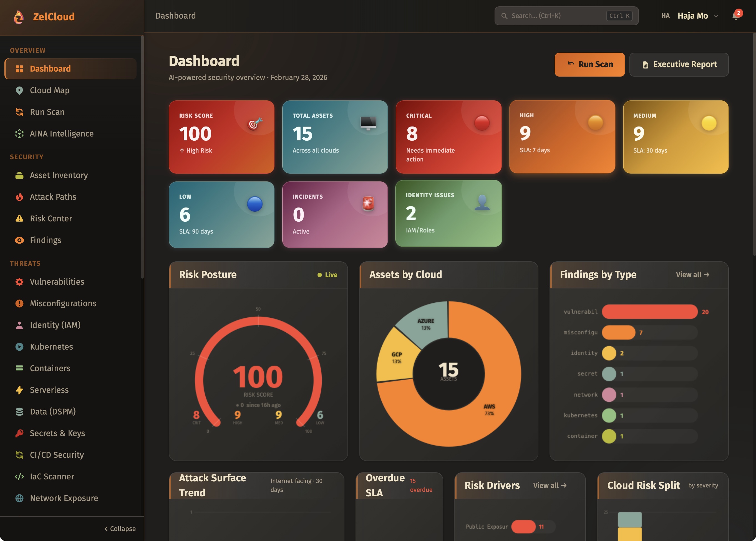This screenshot has height=541, width=756.
Task: Click View all in Findings by Type
Action: tap(692, 275)
